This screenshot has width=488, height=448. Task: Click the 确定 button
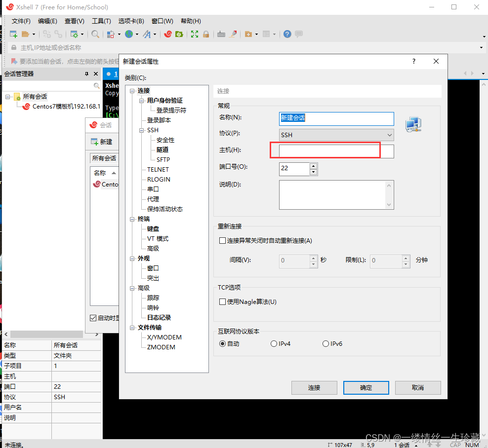[x=366, y=388]
